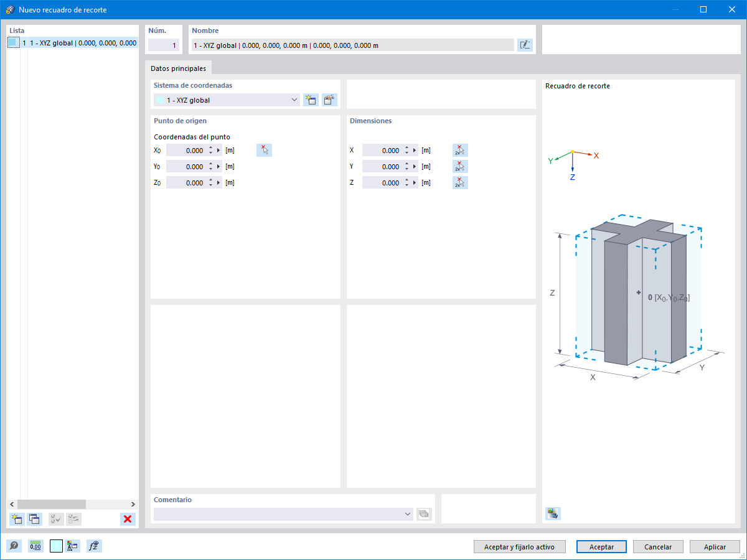Screen dimensions: 747x560
Task: Click the Cancelar button
Action: (658, 547)
